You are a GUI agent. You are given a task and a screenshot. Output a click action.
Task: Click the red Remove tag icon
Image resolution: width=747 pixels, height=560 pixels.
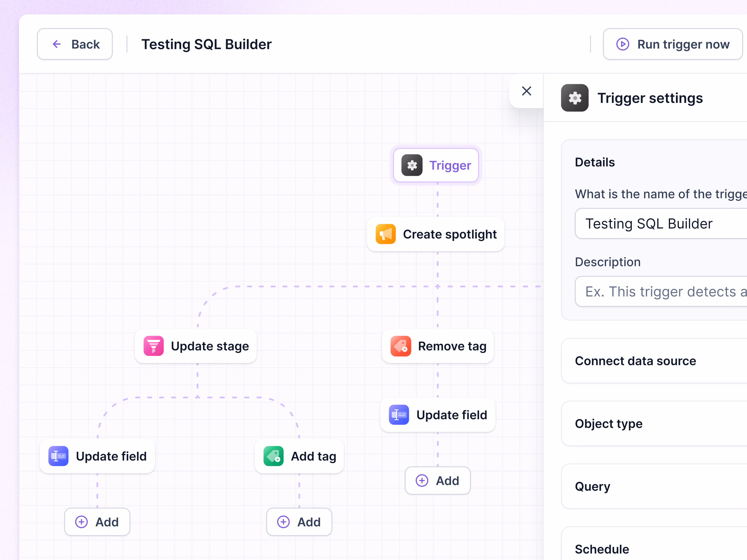(401, 346)
